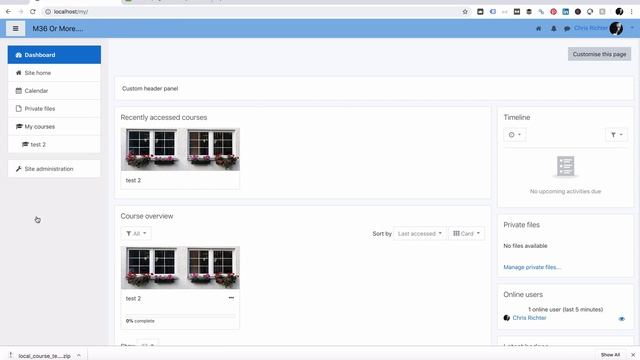This screenshot has width=640, height=360.
Task: Click the No files available text
Action: point(525,246)
